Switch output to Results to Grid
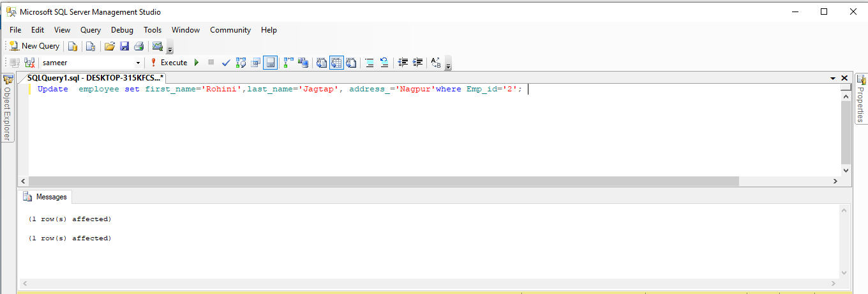This screenshot has width=868, height=294. click(x=336, y=63)
